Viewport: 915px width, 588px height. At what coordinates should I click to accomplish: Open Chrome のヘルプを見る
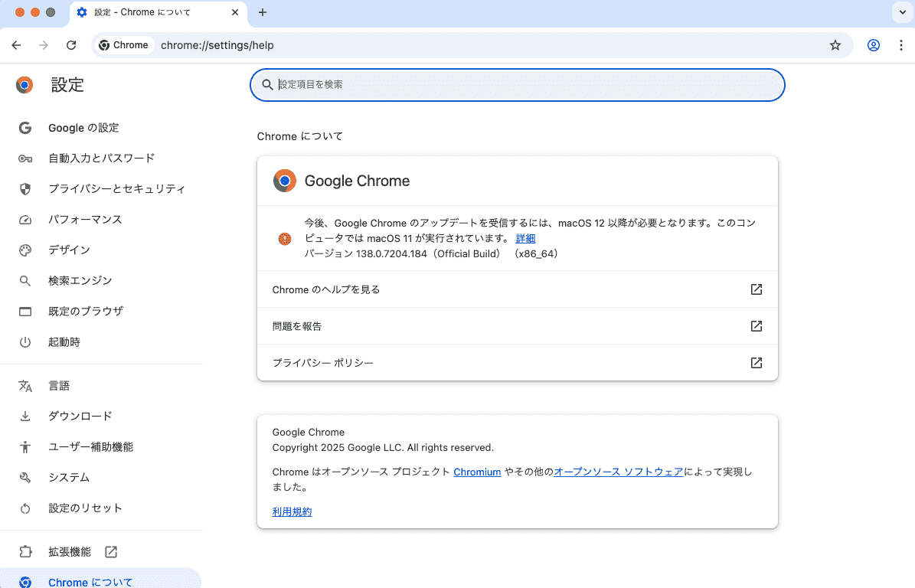517,289
